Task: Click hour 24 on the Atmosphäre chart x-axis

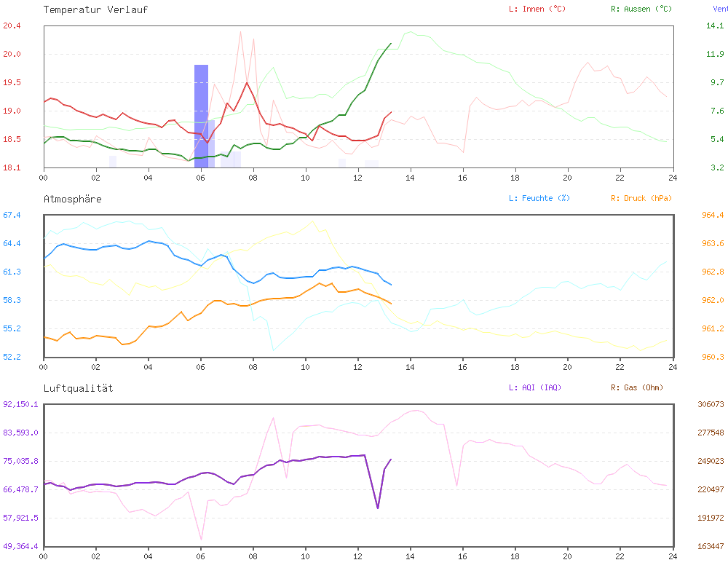Action: point(673,366)
